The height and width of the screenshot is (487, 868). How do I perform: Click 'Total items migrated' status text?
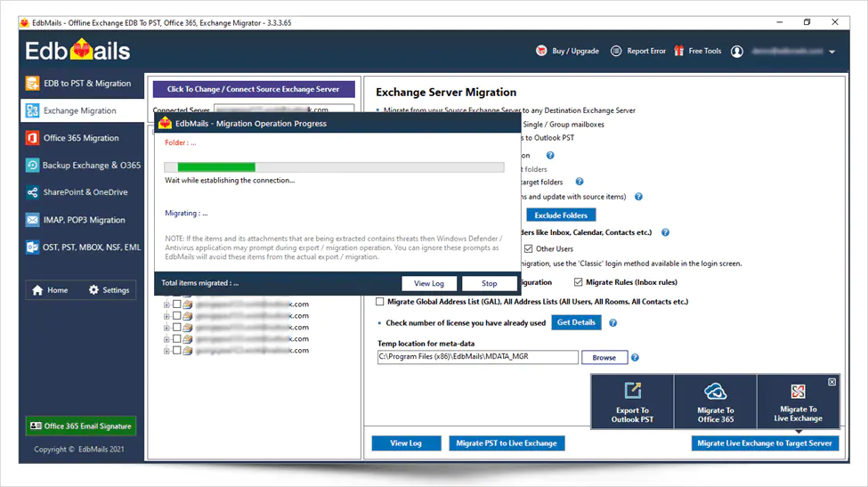pyautogui.click(x=199, y=283)
